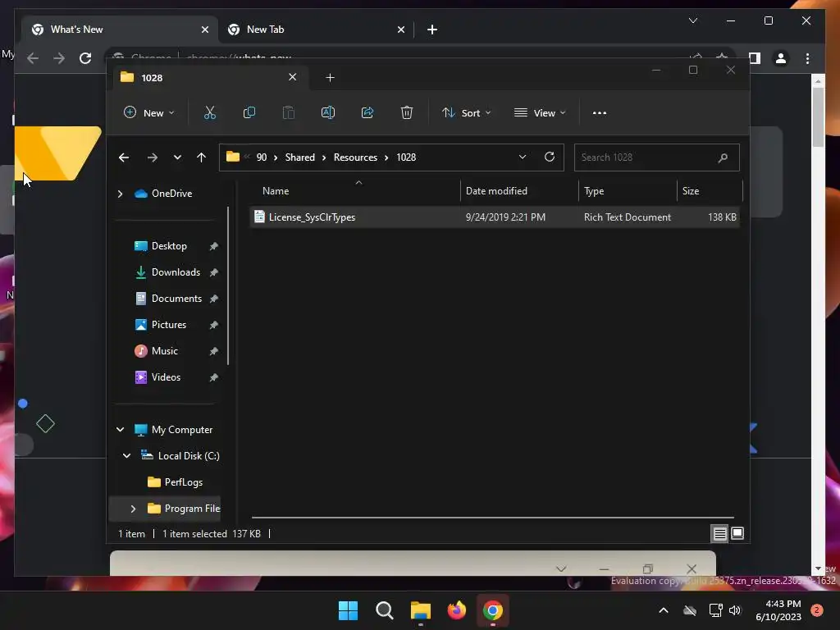Add a new File Explorer tab
Screen dimensions: 840x630
point(330,78)
